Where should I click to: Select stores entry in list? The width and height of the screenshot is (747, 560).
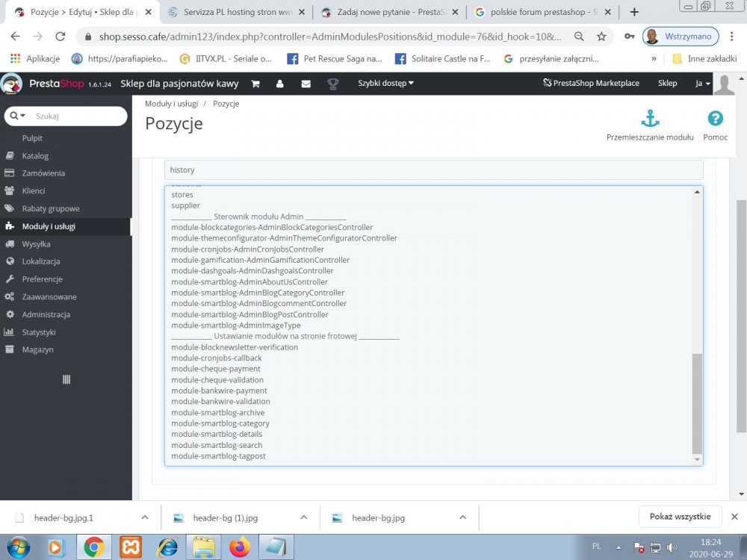click(x=182, y=195)
